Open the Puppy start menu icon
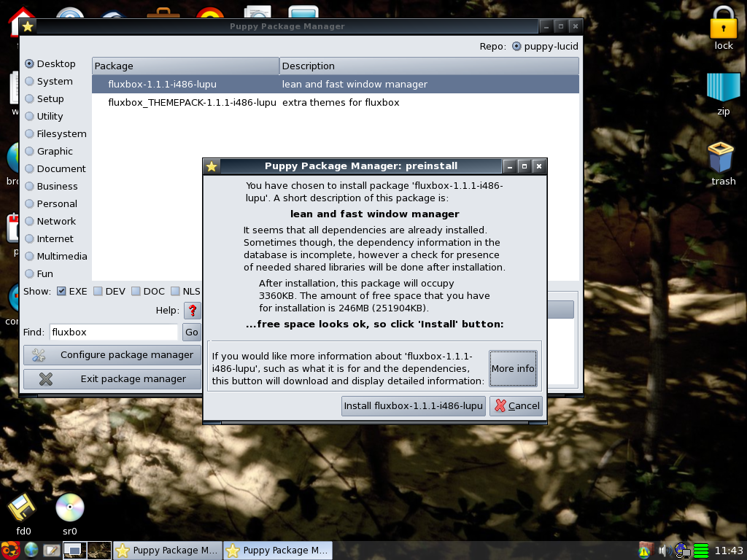 click(x=10, y=550)
